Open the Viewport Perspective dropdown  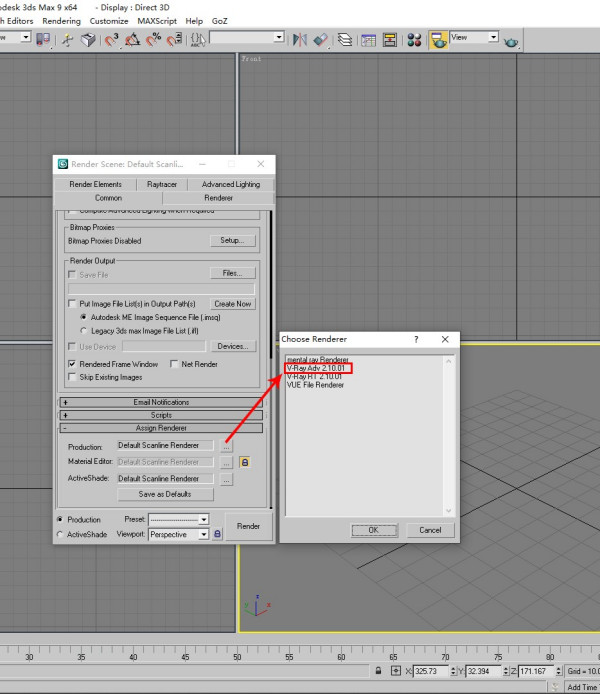click(x=178, y=534)
